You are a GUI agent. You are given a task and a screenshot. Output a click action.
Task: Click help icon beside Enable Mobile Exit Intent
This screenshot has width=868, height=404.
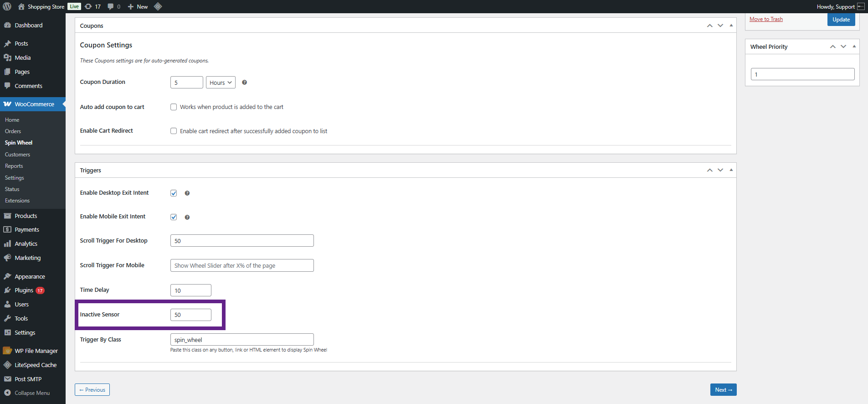(187, 218)
